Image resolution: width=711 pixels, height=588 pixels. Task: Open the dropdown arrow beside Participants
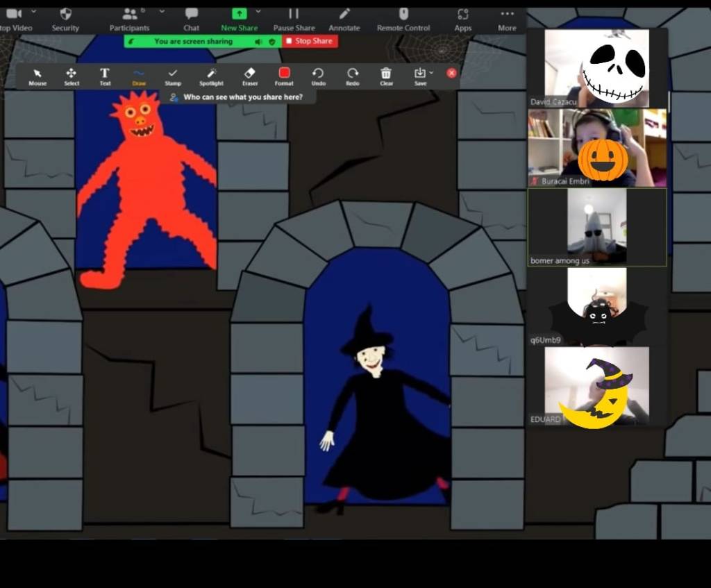click(x=162, y=12)
